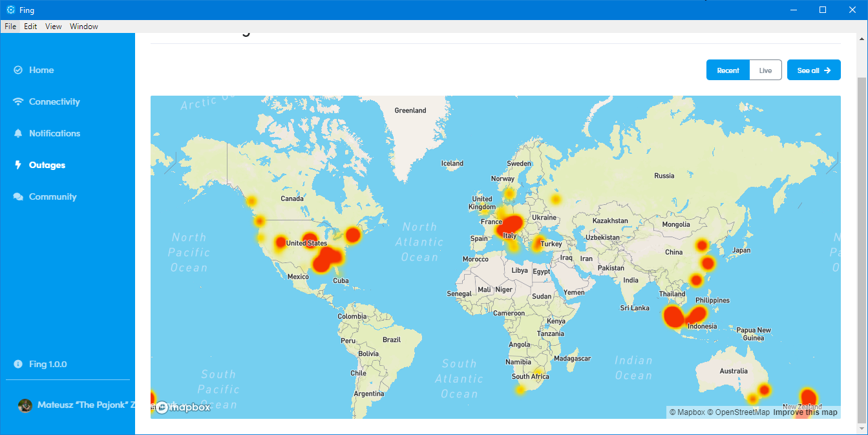
Task: Open the Home page in the sidebar
Action: coord(41,70)
